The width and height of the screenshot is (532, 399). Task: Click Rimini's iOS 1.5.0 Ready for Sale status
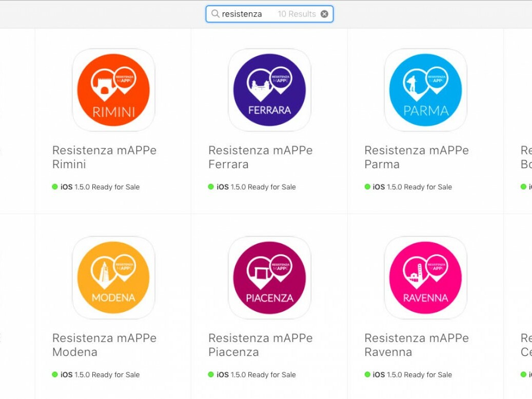[x=96, y=187]
